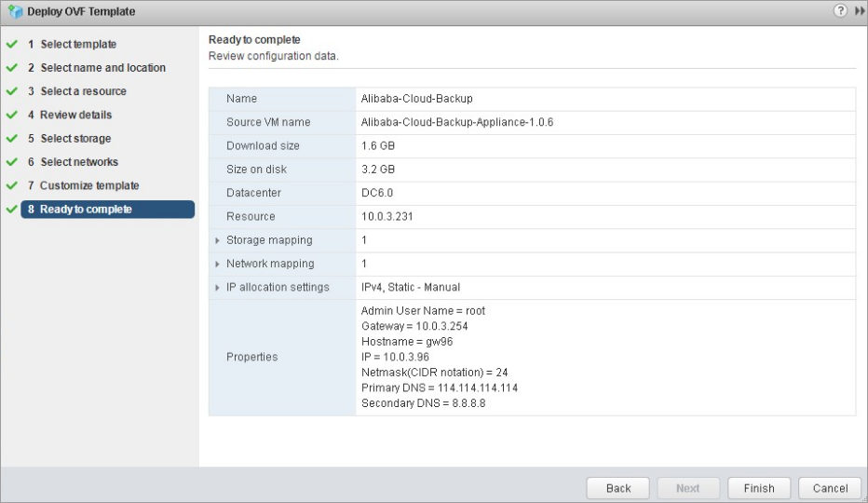
Task: Click the Source VM name Alibaba-Cloud-Backup-Appliance-1.0.6 value
Action: [x=457, y=122]
